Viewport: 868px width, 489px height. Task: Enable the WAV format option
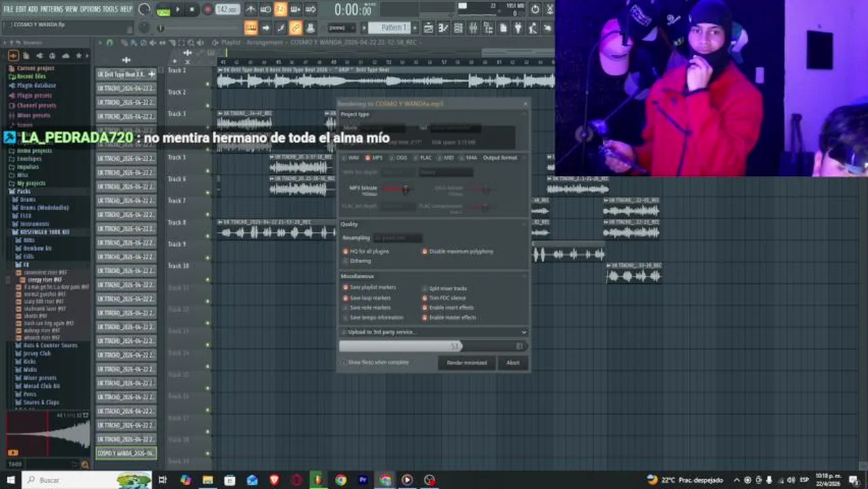tap(350, 158)
